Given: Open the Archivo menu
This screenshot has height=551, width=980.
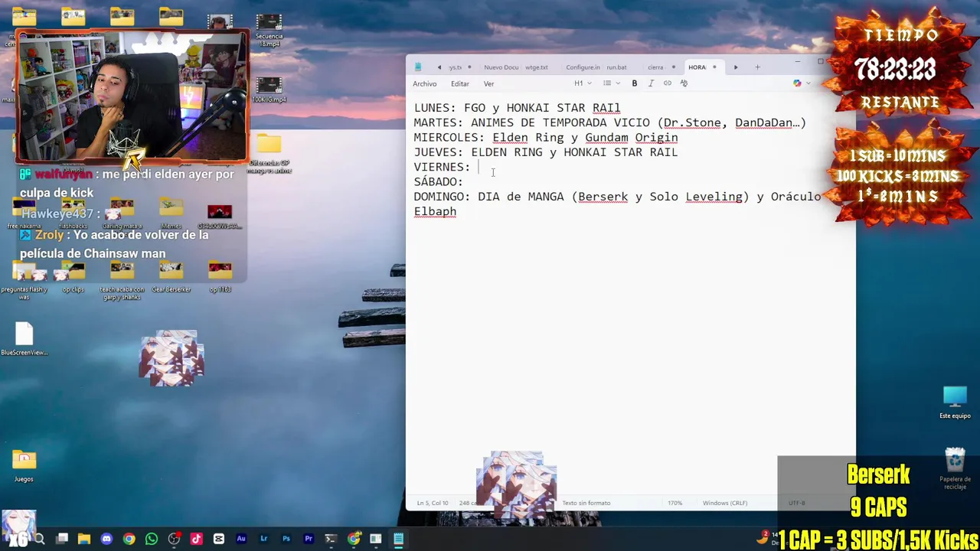Looking at the screenshot, I should (424, 83).
